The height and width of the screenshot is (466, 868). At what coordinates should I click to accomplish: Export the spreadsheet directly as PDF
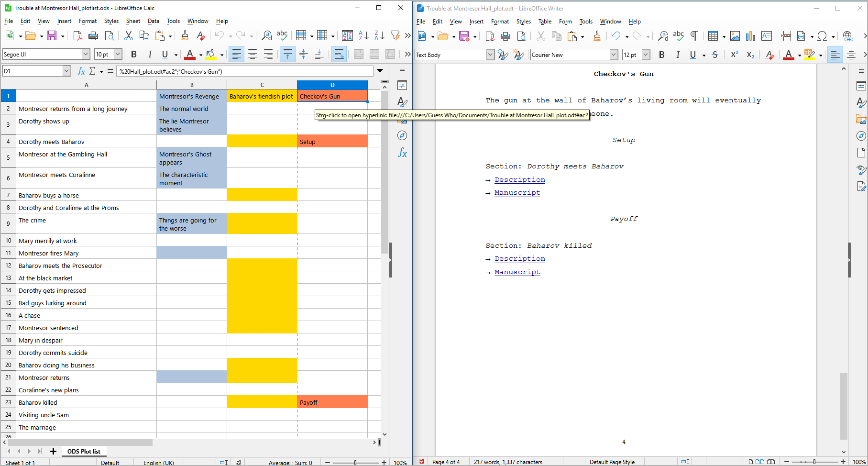(x=77, y=36)
